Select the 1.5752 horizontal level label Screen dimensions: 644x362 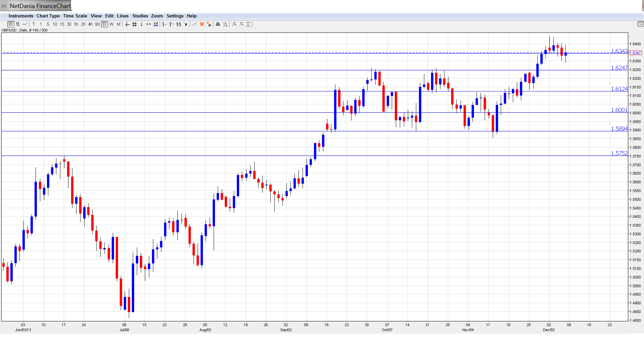619,153
